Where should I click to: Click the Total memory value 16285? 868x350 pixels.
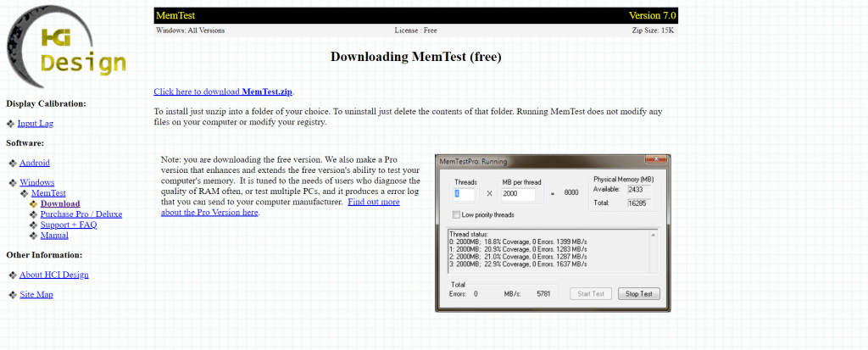coord(639,203)
